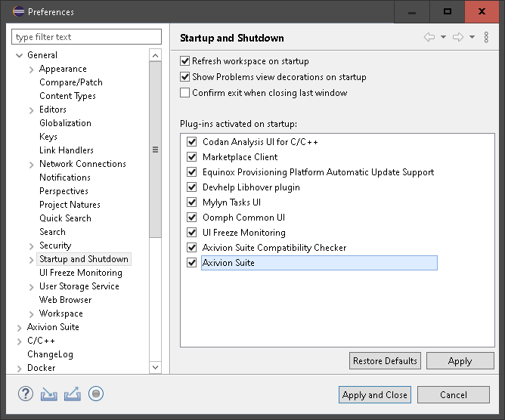Expand the Workspace tree node
This screenshot has width=505, height=420.
(x=31, y=314)
